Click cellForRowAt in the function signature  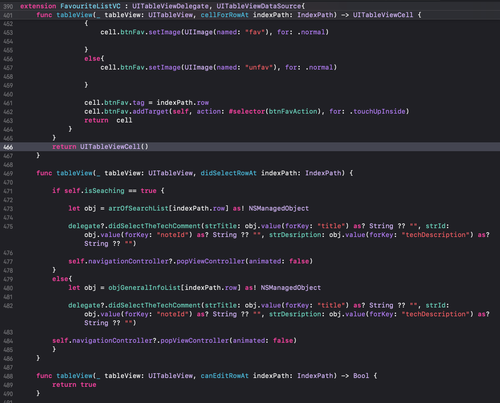click(225, 15)
